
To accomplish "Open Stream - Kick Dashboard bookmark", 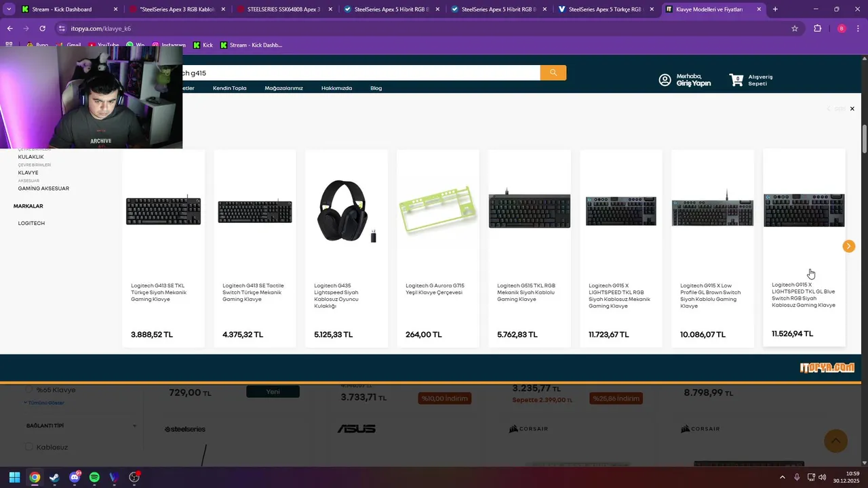I will pos(251,45).
